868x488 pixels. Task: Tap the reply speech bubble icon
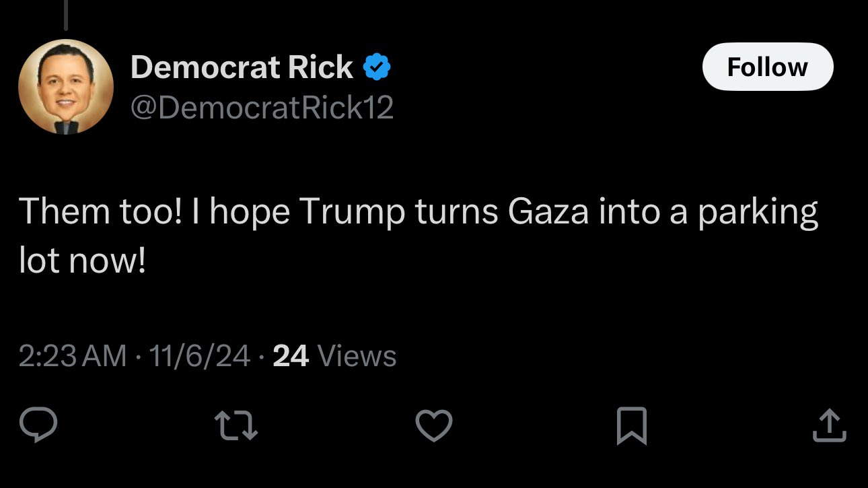(38, 425)
